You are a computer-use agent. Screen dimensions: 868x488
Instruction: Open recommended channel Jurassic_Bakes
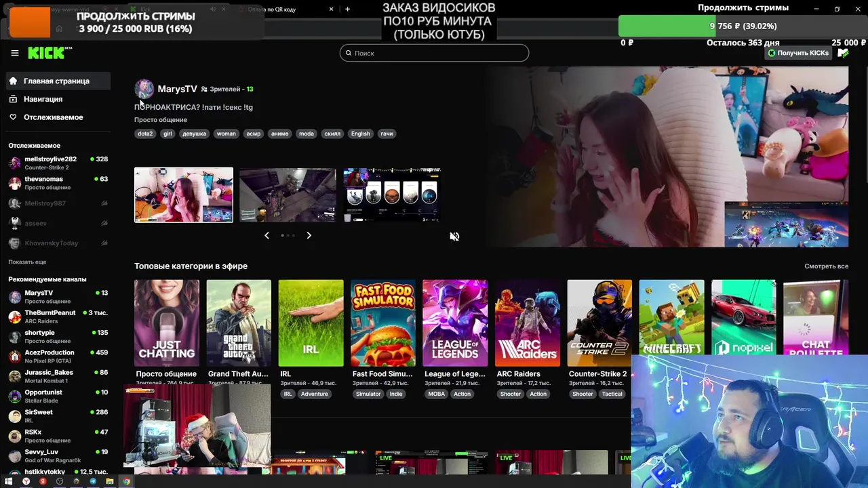pos(58,376)
